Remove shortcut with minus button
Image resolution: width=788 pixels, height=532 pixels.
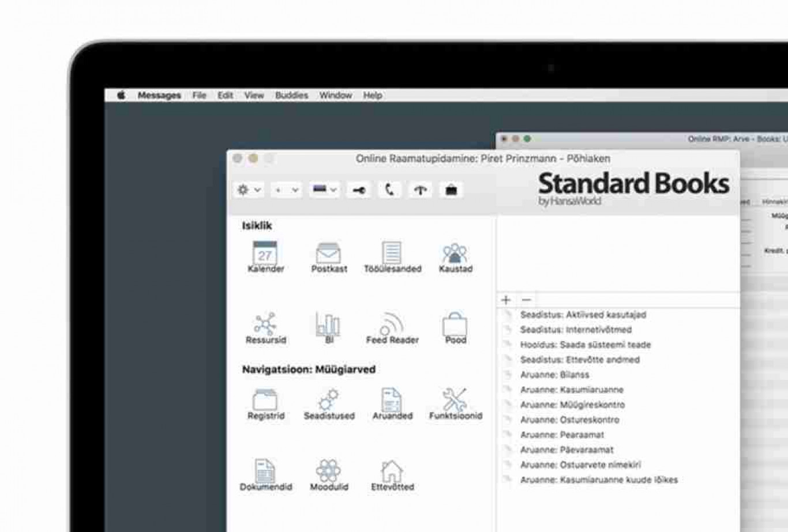pyautogui.click(x=526, y=300)
